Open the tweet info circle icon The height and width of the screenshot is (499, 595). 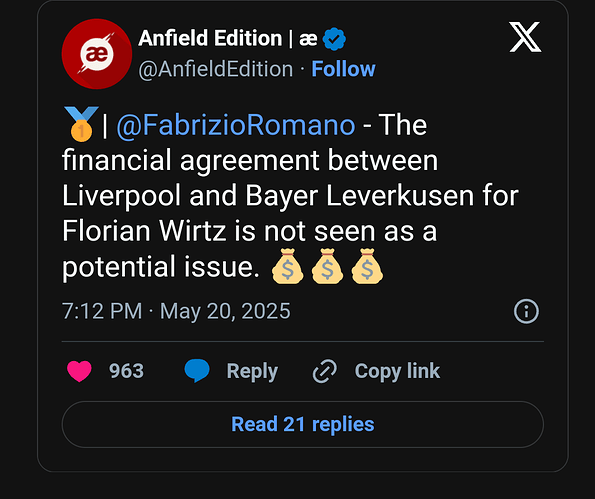[526, 311]
